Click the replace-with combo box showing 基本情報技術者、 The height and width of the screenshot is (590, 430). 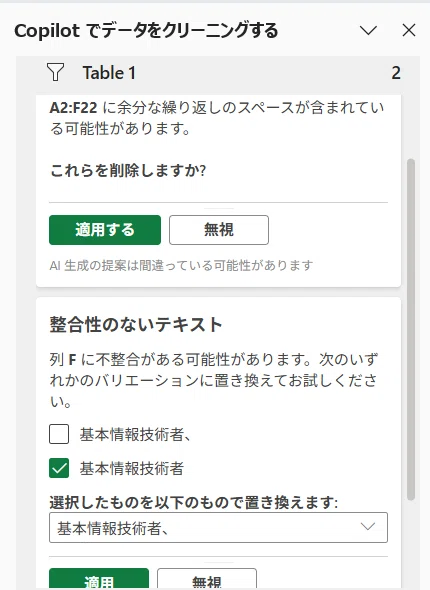pyautogui.click(x=218, y=528)
